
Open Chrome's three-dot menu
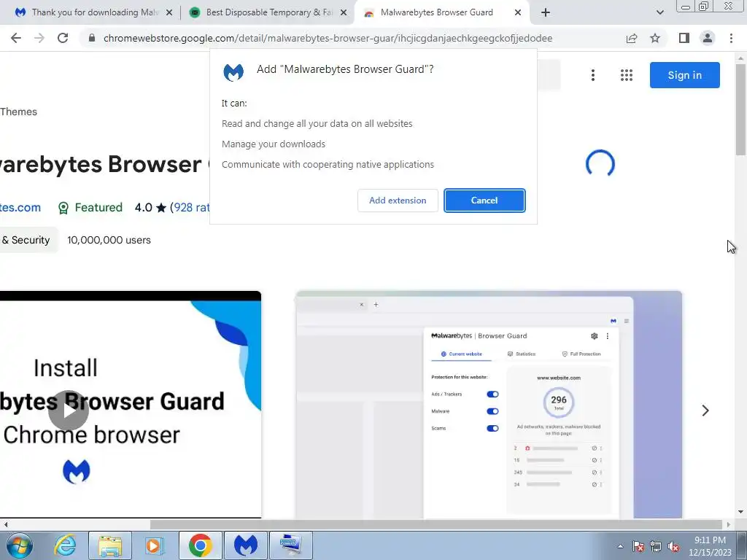coord(731,38)
